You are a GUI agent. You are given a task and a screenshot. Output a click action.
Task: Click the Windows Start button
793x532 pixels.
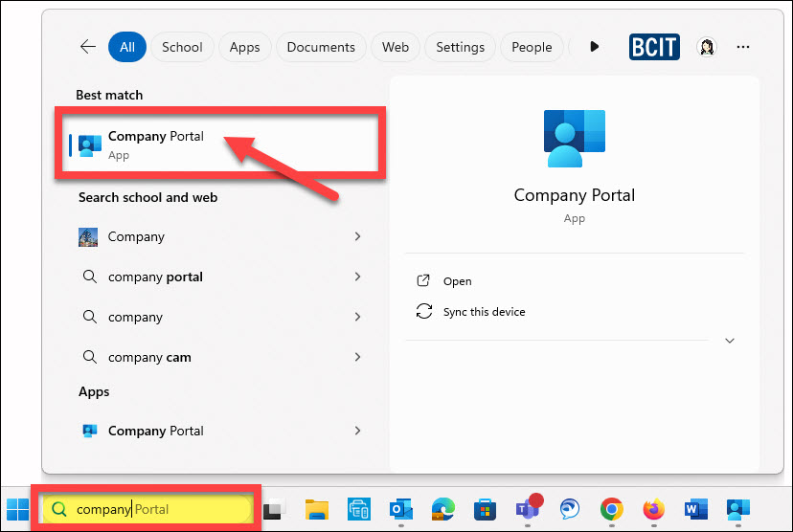tap(17, 509)
